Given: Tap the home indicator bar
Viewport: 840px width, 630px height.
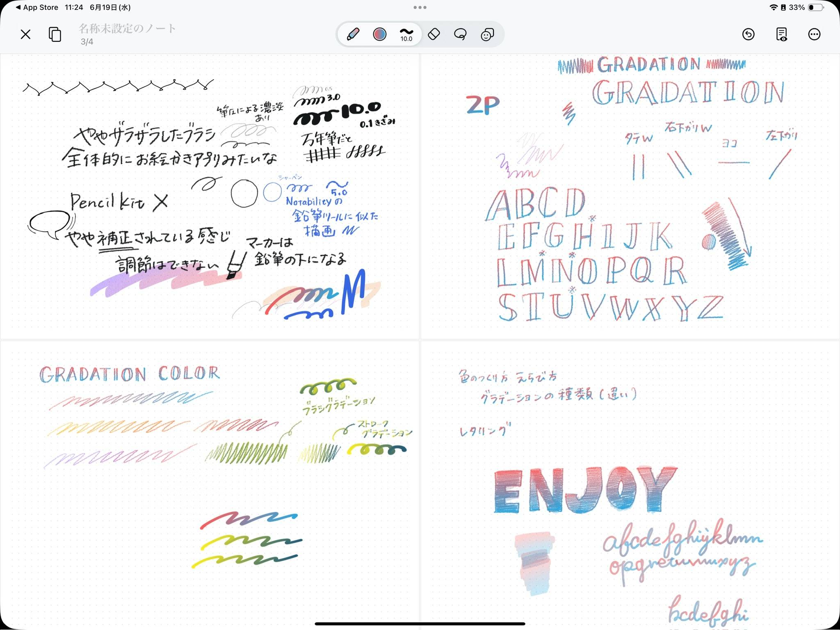Looking at the screenshot, I should pos(420,624).
